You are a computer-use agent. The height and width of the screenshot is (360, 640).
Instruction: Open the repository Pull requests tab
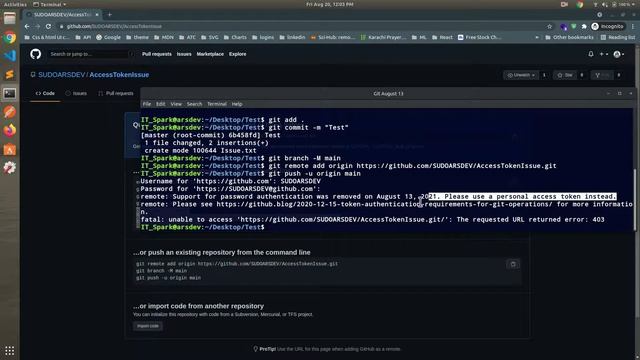click(x=116, y=93)
